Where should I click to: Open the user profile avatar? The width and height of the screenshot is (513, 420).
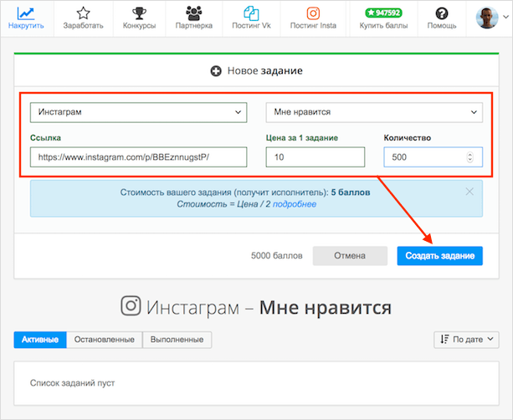[x=487, y=18]
